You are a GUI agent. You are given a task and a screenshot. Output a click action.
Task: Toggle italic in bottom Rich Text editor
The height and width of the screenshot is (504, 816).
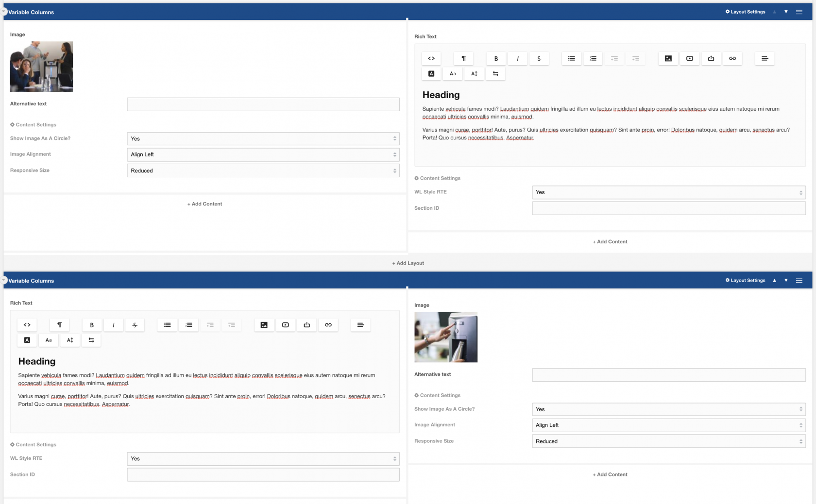113,325
